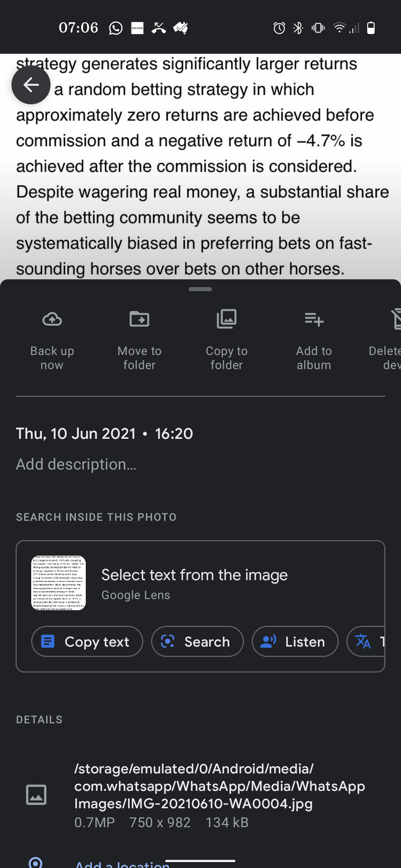This screenshot has height=868, width=401.
Task: Tap the Add to album icon
Action: pyautogui.click(x=314, y=319)
